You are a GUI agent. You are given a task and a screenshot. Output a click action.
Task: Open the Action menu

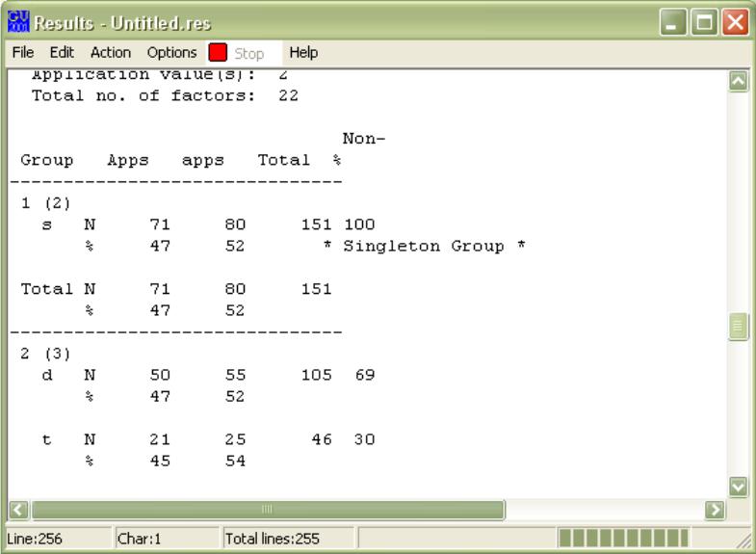point(87,51)
